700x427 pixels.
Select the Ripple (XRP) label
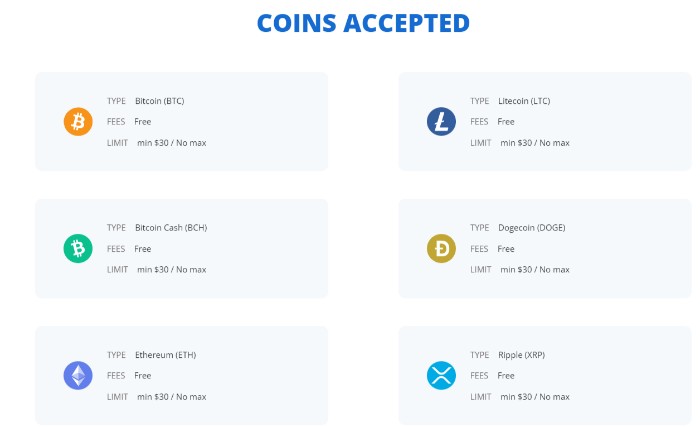coord(521,355)
